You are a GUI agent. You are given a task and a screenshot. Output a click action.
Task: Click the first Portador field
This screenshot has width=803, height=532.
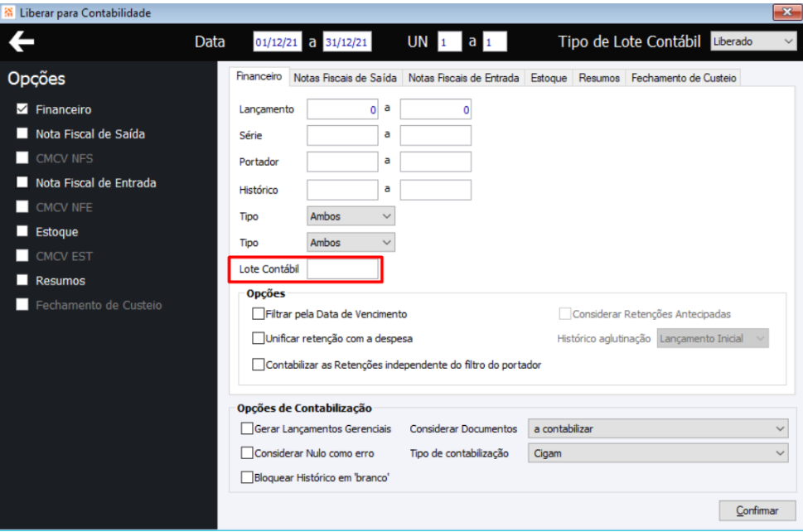tap(342, 162)
